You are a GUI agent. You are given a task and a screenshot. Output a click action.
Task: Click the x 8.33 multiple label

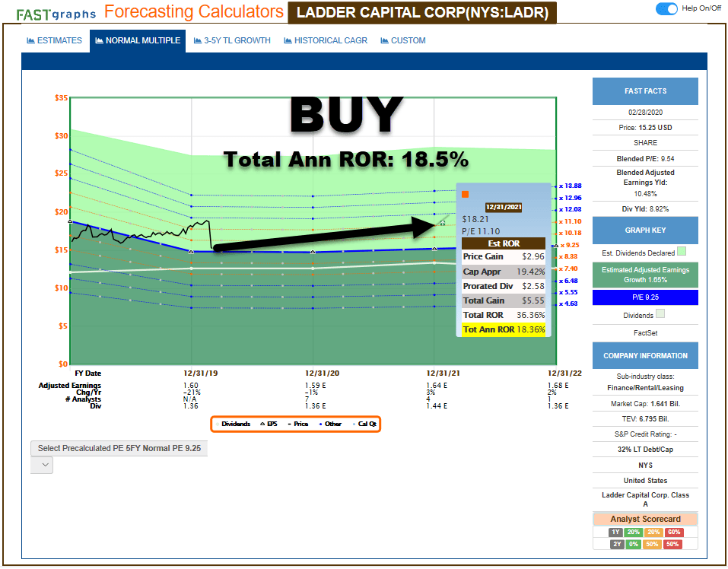point(568,256)
